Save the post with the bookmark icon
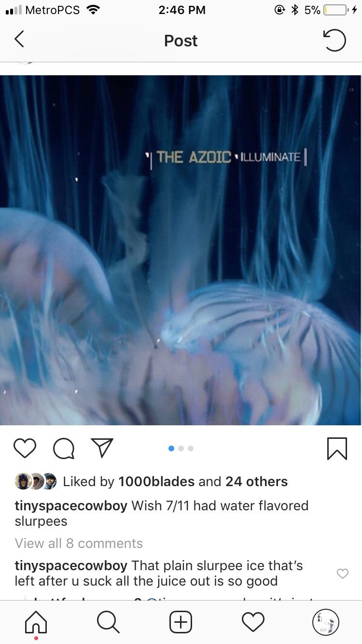Viewport: 362px width, 644px height. [x=336, y=448]
